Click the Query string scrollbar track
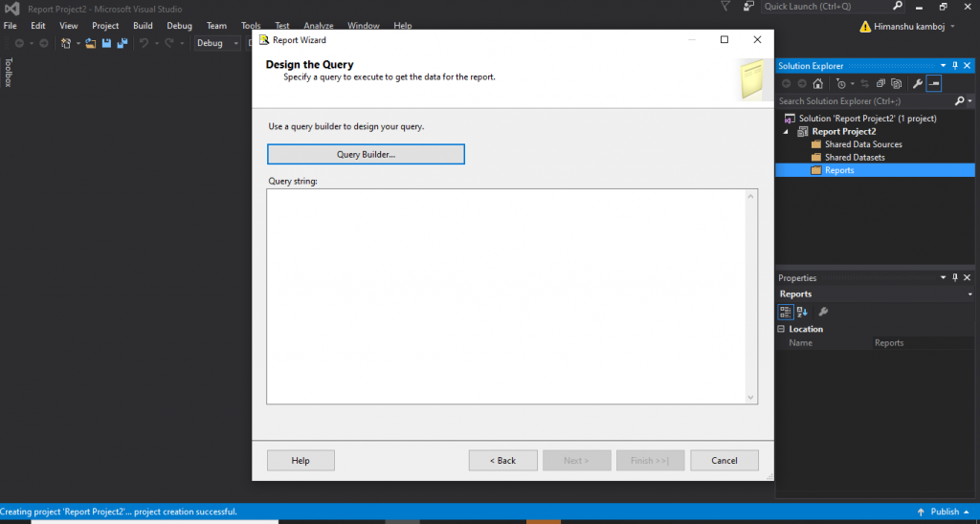Viewport: 980px width, 524px height. pyautogui.click(x=750, y=296)
